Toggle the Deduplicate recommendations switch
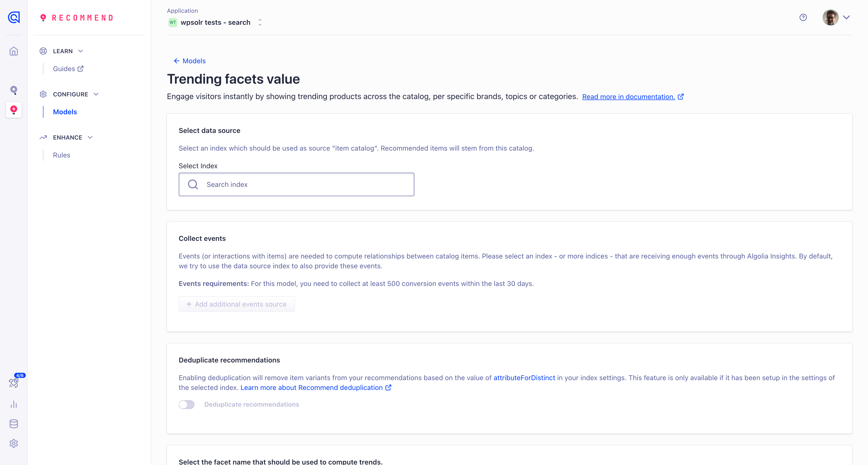Viewport: 868px width, 465px height. [186, 404]
